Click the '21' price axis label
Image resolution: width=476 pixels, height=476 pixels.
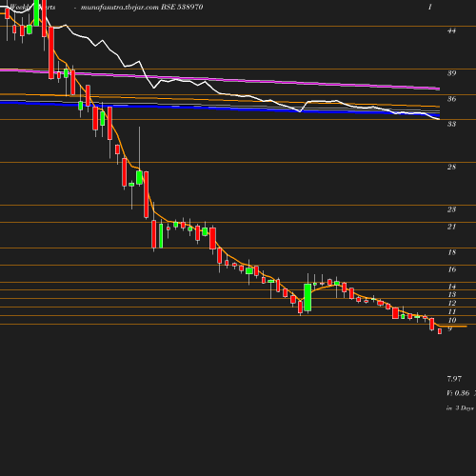(x=451, y=227)
